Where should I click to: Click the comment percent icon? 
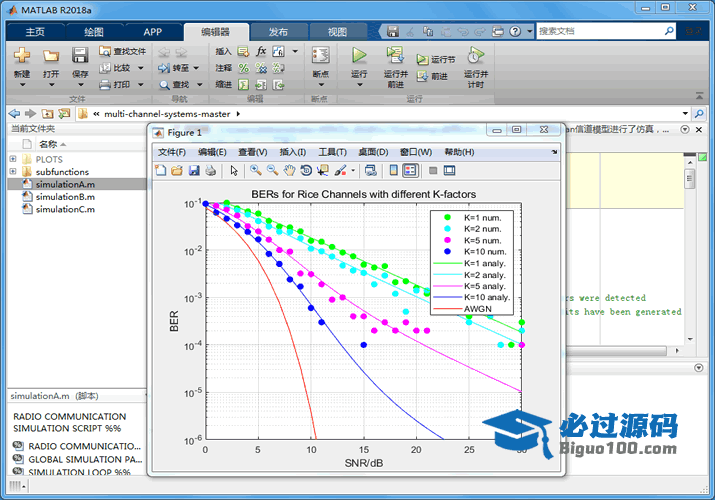tap(244, 68)
